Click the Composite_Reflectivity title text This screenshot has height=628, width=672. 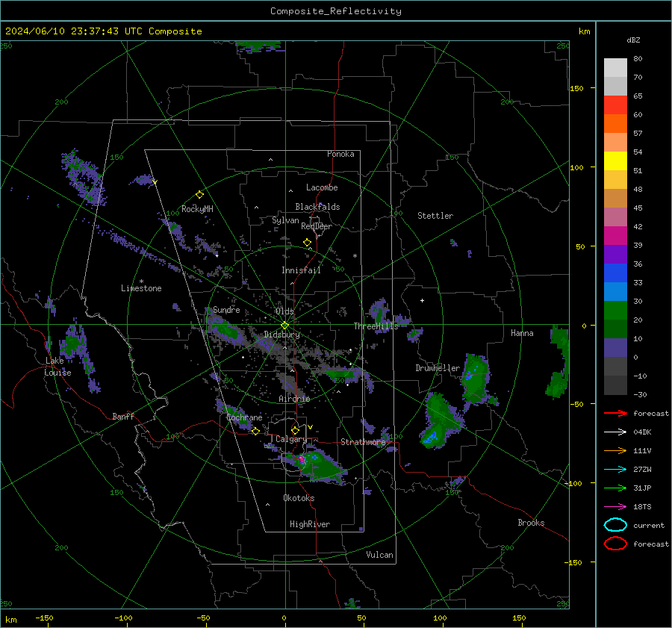[336, 11]
